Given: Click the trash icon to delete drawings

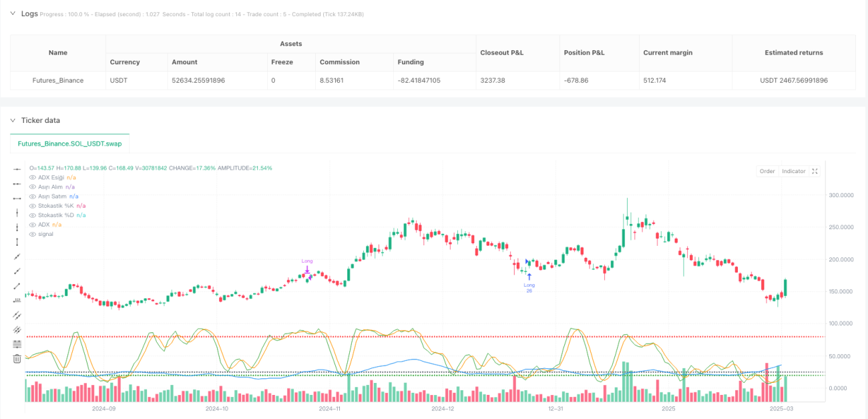Looking at the screenshot, I should [17, 359].
